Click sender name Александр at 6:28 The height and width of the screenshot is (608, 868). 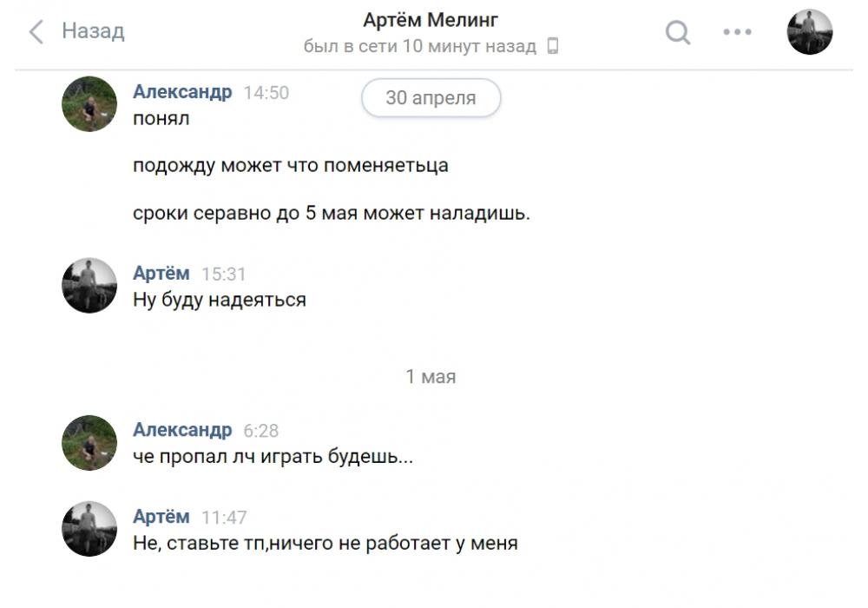[x=182, y=430]
